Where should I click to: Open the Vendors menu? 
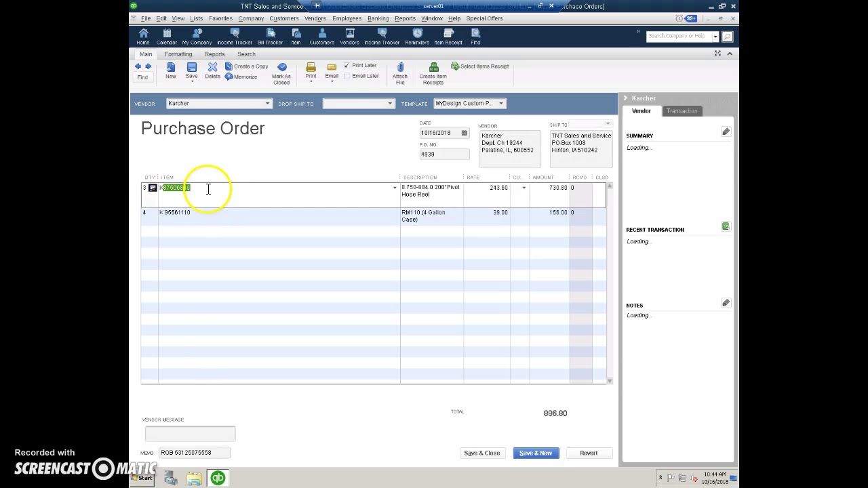315,18
